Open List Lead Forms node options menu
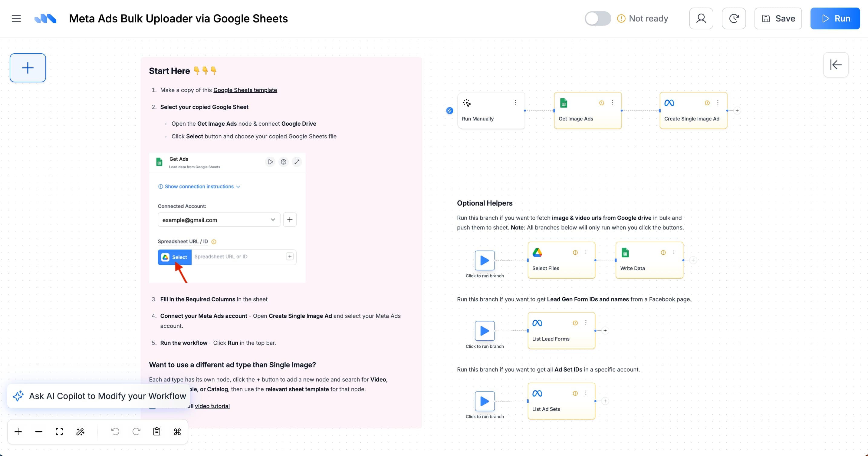Viewport: 868px width, 456px height. [x=586, y=322]
